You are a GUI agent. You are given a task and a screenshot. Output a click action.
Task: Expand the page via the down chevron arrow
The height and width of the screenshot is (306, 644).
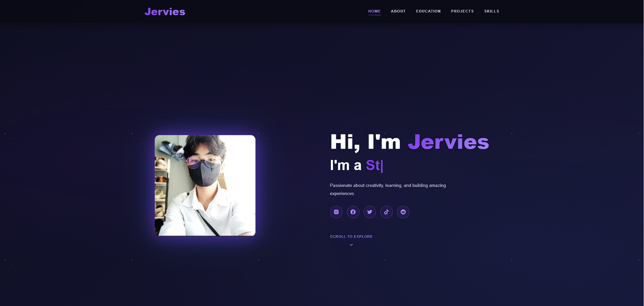[351, 244]
